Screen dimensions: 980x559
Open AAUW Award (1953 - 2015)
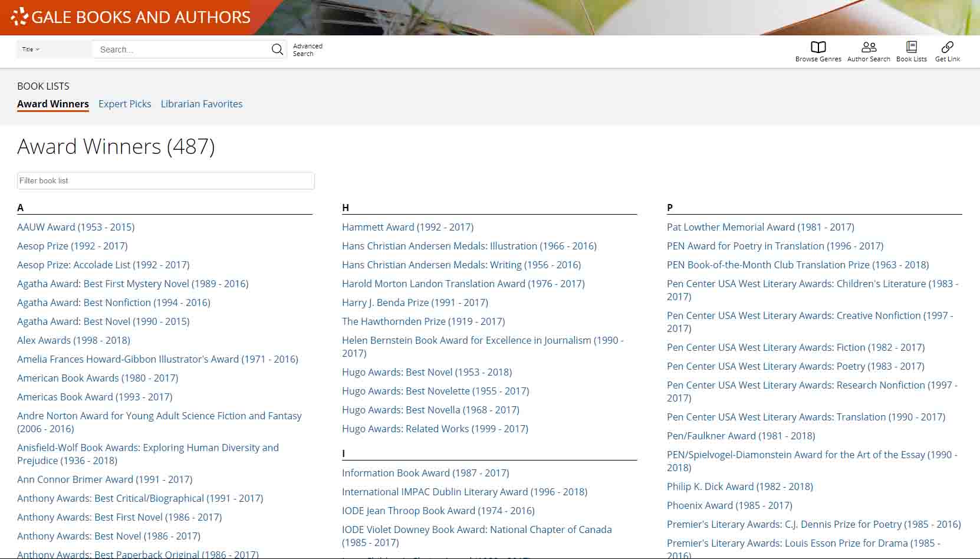pos(75,227)
